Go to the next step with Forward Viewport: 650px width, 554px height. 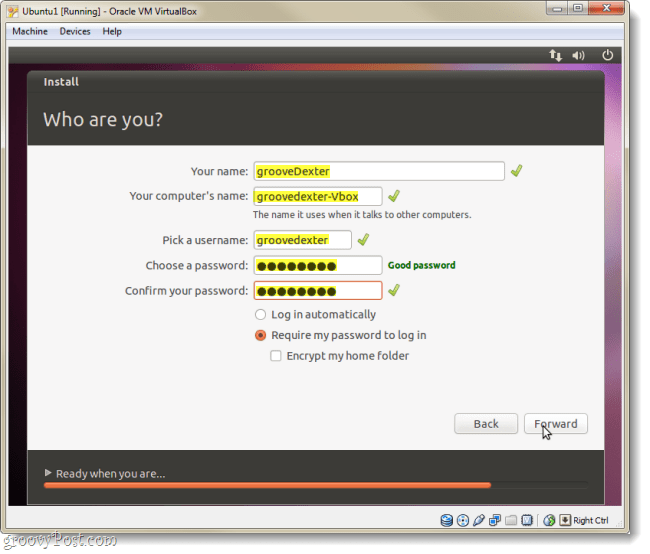coord(555,424)
